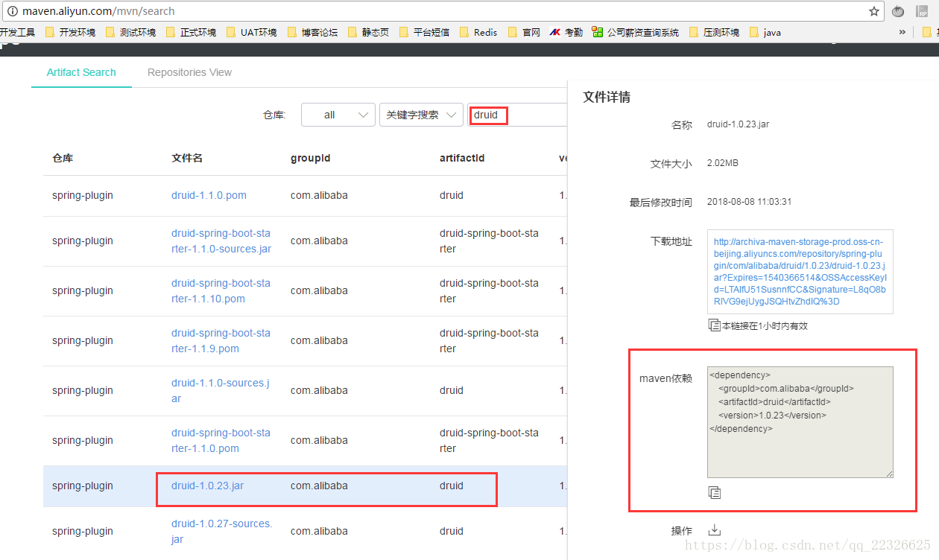Switch to the Artifact Search tab
The width and height of the screenshot is (939, 560).
(81, 72)
